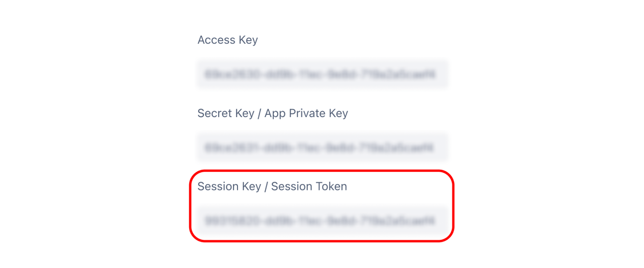This screenshot has width=644, height=268.
Task: Click the "Access Key" label text
Action: click(x=227, y=40)
